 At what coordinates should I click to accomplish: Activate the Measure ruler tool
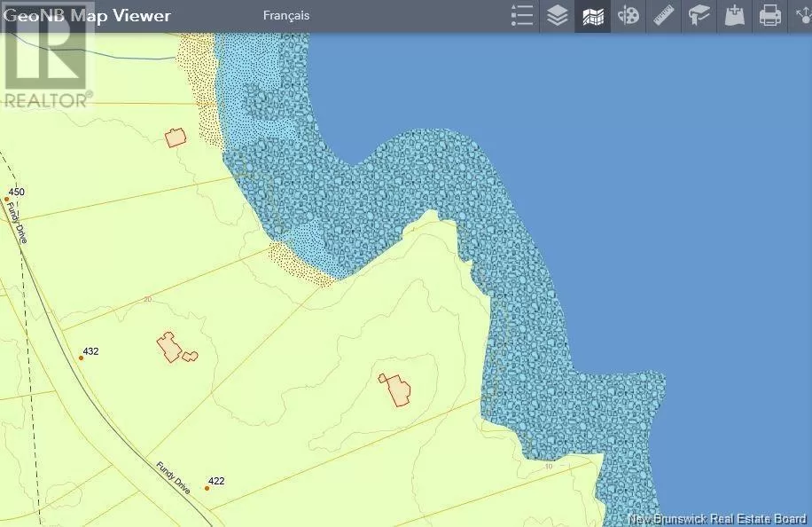664,16
